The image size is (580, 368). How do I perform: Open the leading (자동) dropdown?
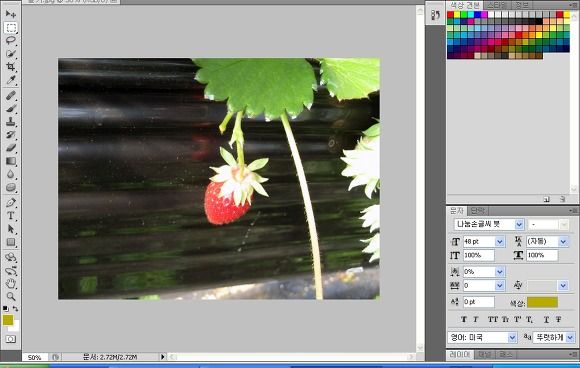[x=563, y=242]
